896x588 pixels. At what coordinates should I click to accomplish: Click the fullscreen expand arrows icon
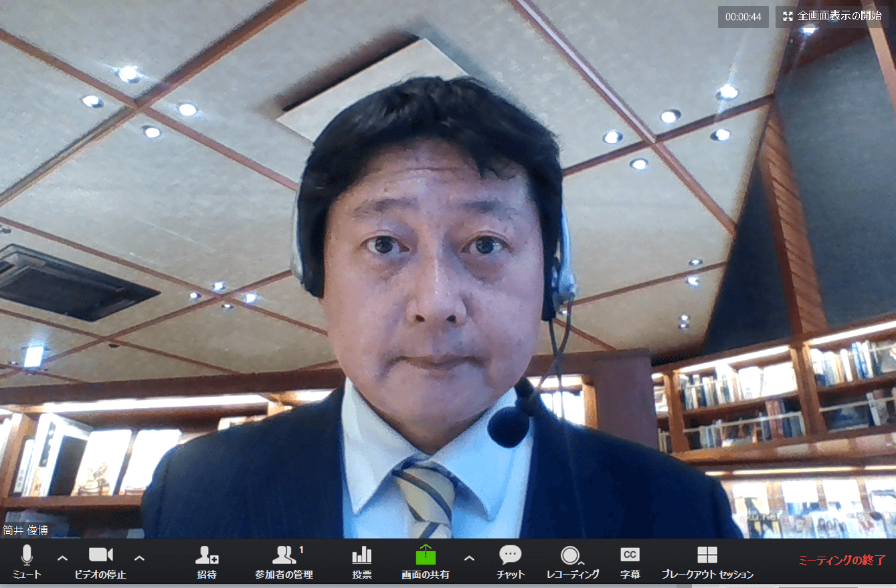[x=788, y=16]
